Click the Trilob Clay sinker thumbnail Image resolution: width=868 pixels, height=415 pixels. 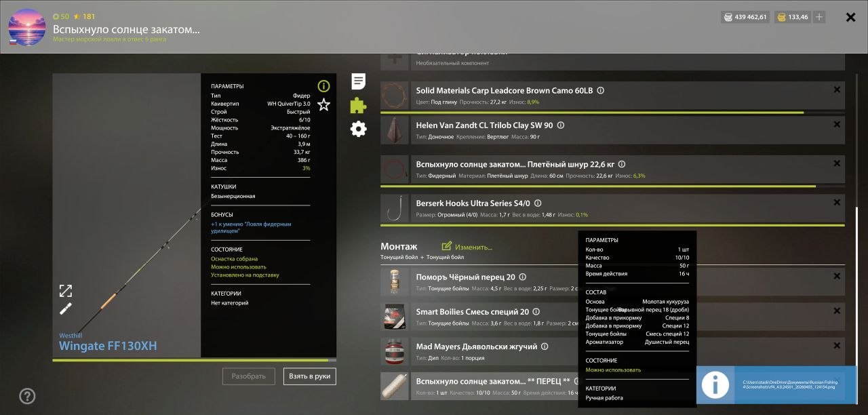395,130
